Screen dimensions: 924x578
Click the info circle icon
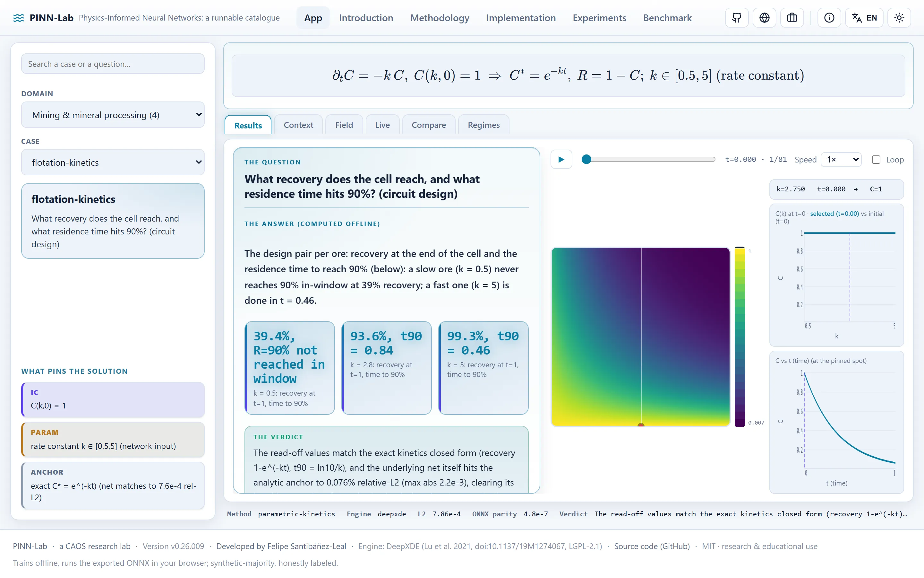(829, 18)
